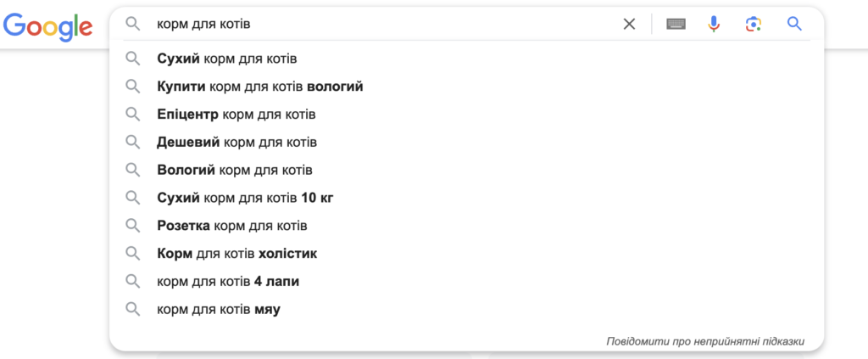Pick "Дешевий корм для котів" suggestion
The height and width of the screenshot is (359, 868).
(x=237, y=142)
